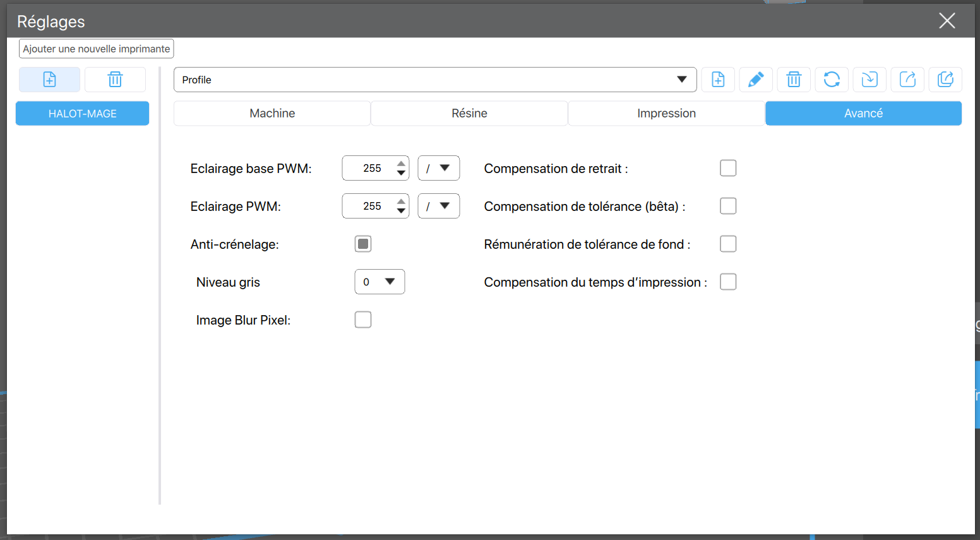This screenshot has height=540, width=980.
Task: Delete the profile using the toolbar trash icon
Action: coord(794,80)
